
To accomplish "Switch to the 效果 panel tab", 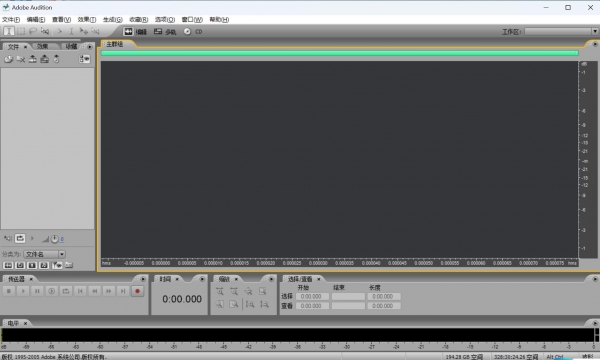I will 42,47.
